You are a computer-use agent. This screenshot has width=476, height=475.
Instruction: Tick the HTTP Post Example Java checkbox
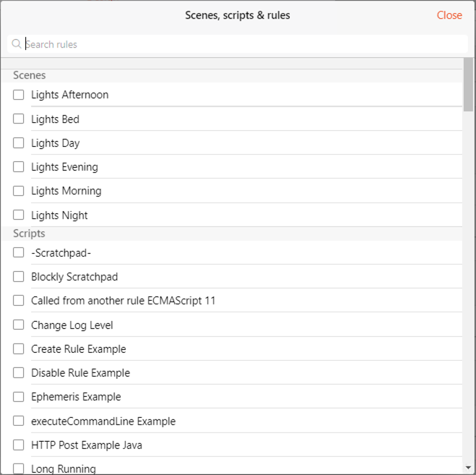pos(19,445)
